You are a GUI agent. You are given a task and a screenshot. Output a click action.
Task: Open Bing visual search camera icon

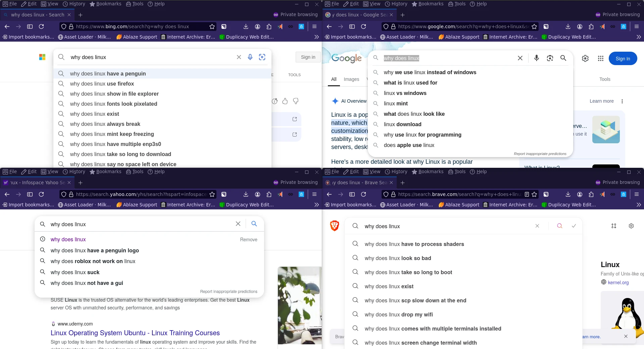click(262, 57)
